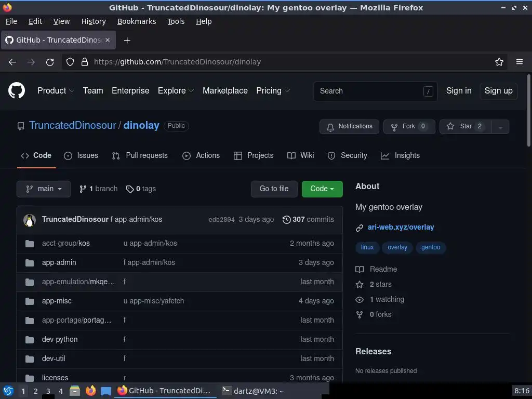532x399 pixels.
Task: Click the eye icon next to watching
Action: click(360, 300)
